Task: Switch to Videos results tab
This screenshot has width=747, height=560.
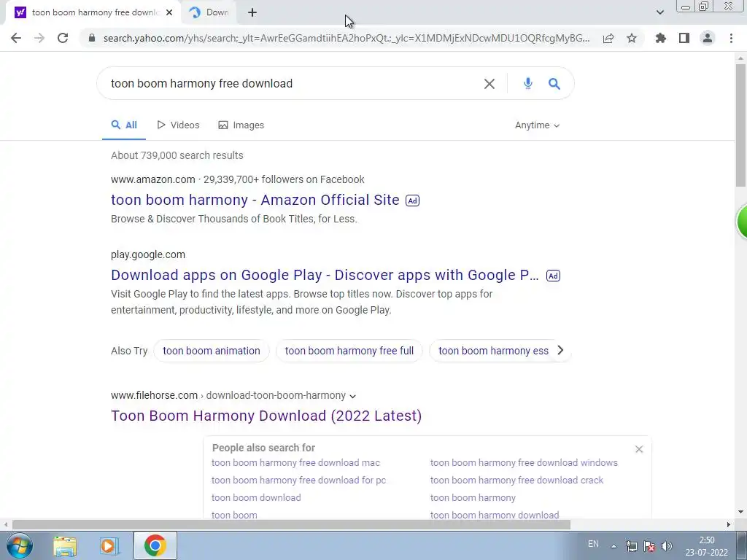Action: click(x=178, y=125)
